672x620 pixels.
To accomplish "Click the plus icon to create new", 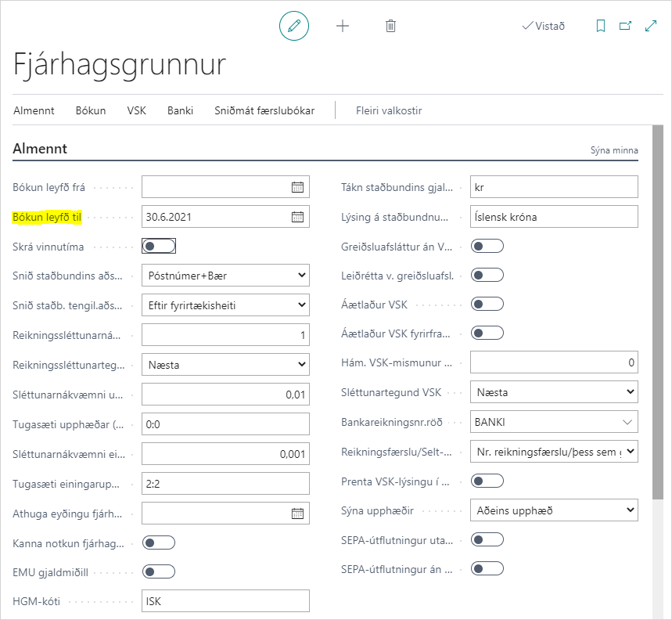I will (343, 26).
